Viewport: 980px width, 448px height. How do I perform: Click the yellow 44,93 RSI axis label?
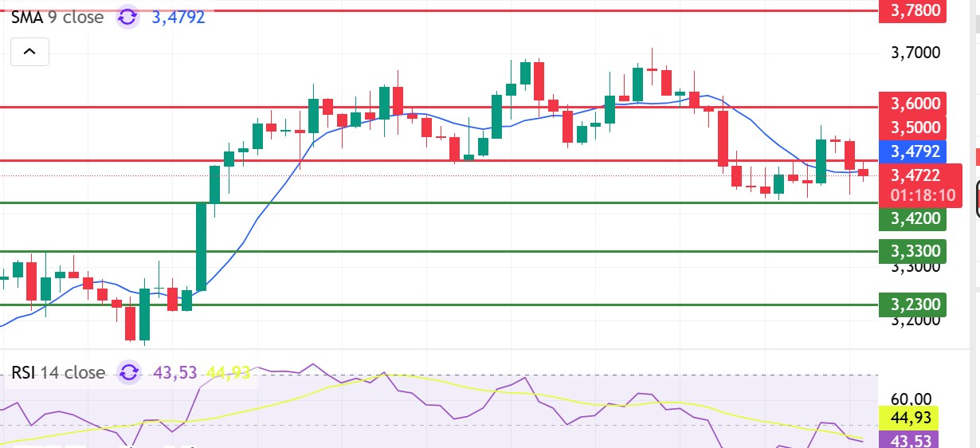tap(911, 417)
